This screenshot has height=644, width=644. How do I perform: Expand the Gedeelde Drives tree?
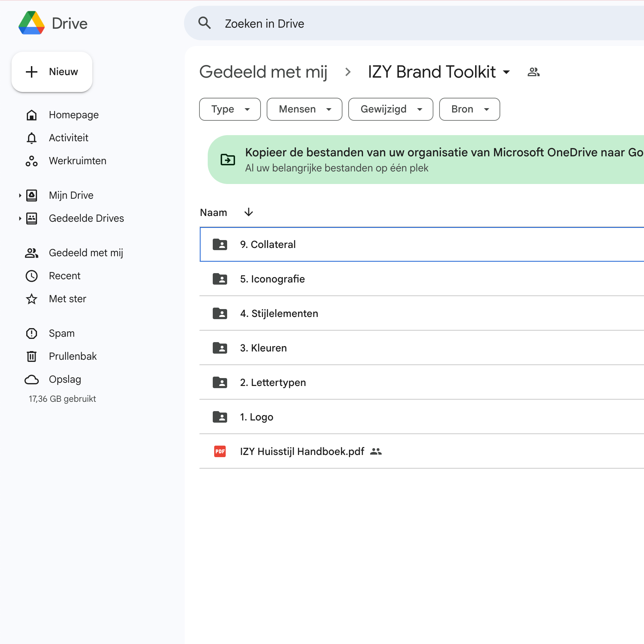(x=20, y=218)
